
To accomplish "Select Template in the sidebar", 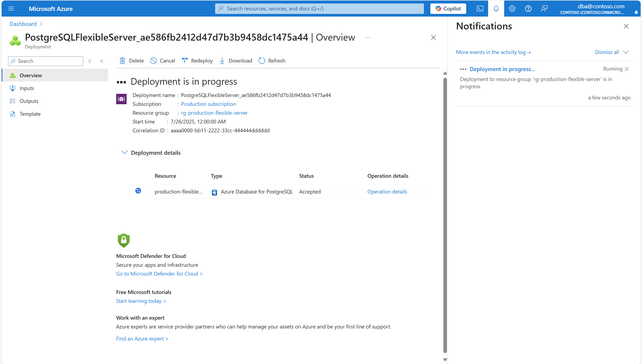I will (30, 114).
